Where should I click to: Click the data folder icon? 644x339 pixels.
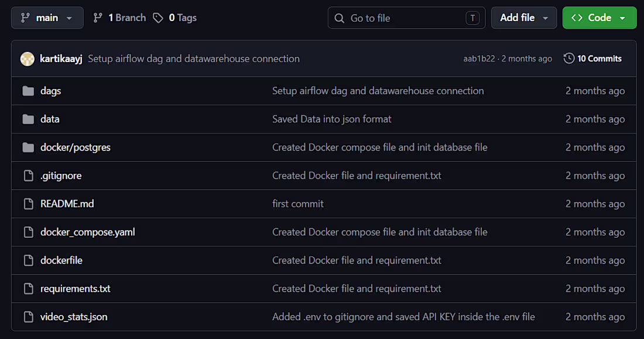tap(28, 119)
